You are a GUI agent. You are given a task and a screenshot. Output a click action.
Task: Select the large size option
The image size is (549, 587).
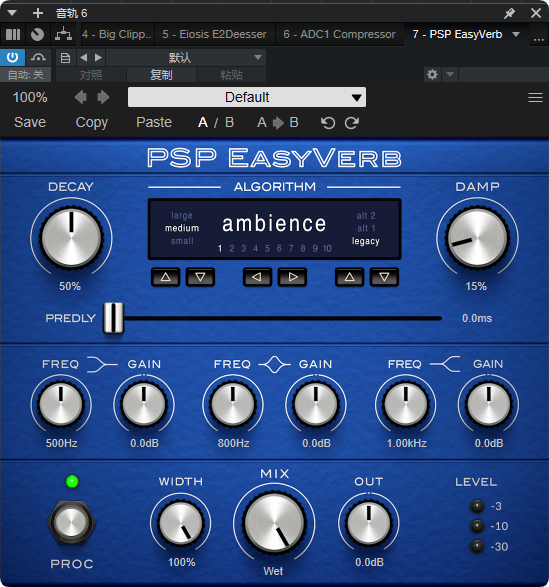[x=182, y=215]
